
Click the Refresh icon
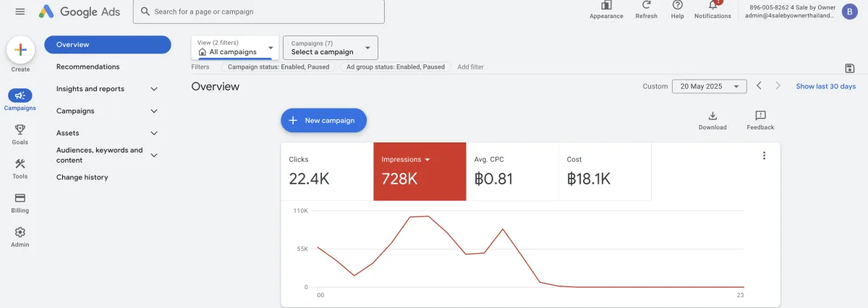point(646,5)
